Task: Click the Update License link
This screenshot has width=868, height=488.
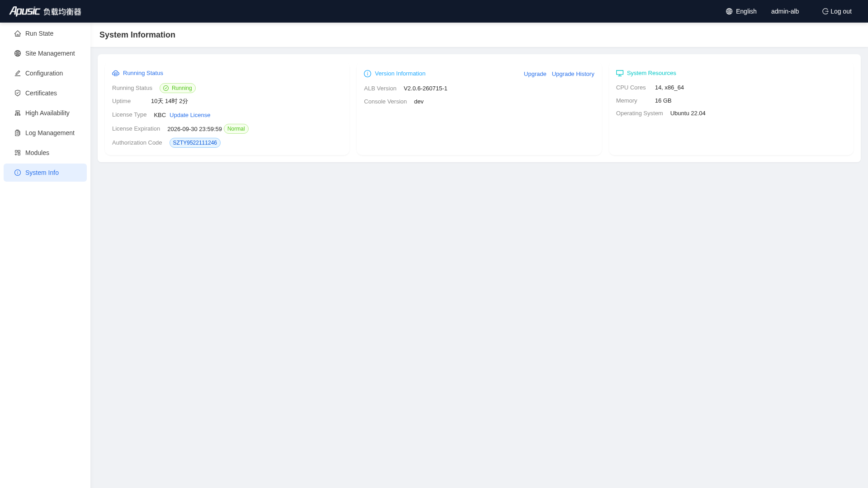Action: tap(190, 115)
